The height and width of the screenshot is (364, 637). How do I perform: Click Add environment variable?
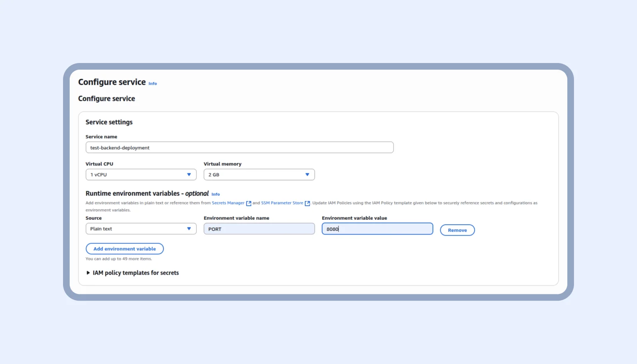(124, 249)
